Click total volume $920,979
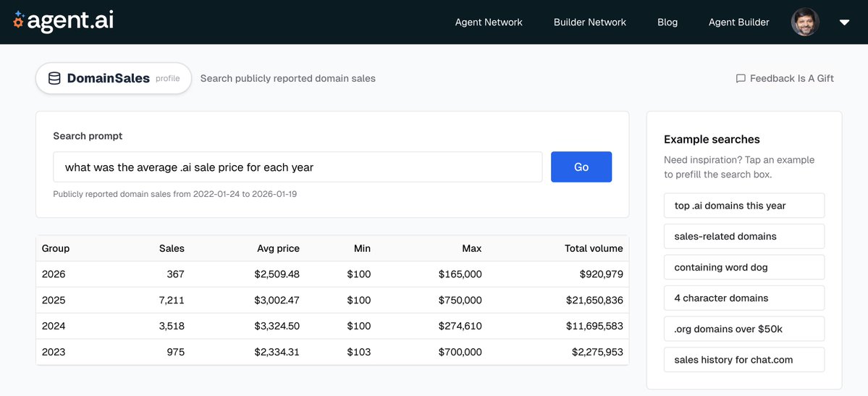Screen dimensions: 868x396 coord(601,274)
